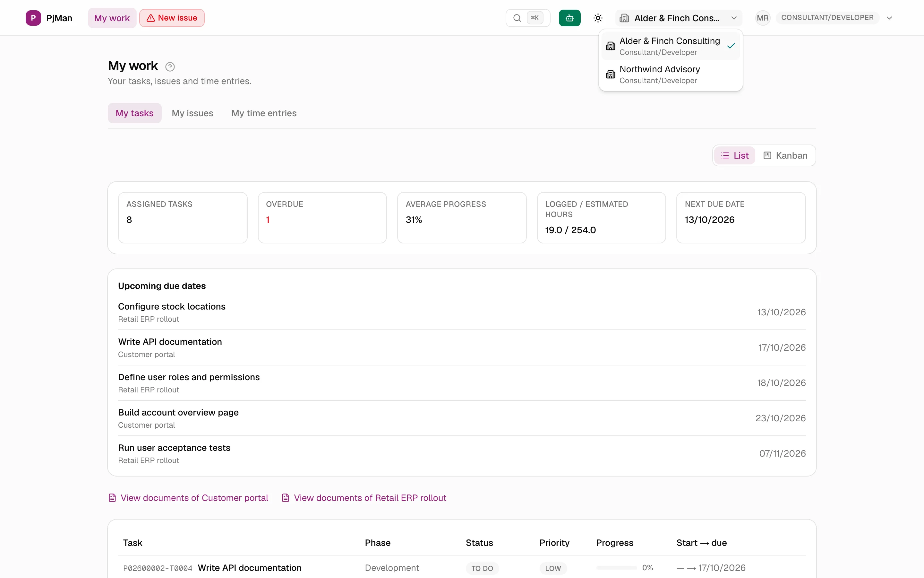Open the My tasks tab
This screenshot has width=924, height=578.
pos(134,113)
